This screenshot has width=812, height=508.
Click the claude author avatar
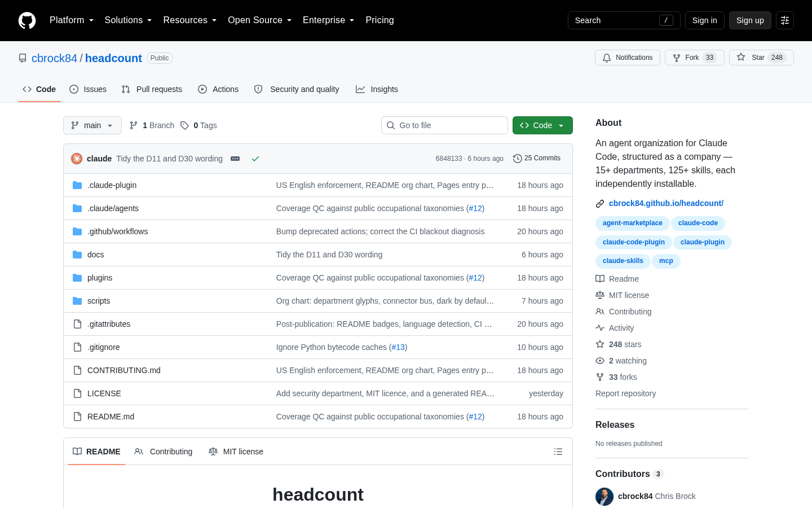click(x=77, y=159)
